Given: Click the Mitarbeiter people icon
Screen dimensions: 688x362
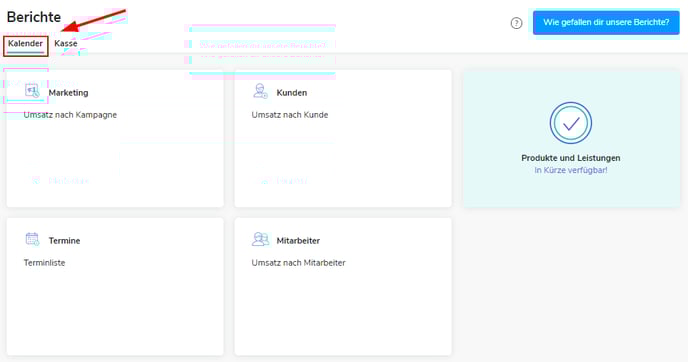Looking at the screenshot, I should point(260,239).
